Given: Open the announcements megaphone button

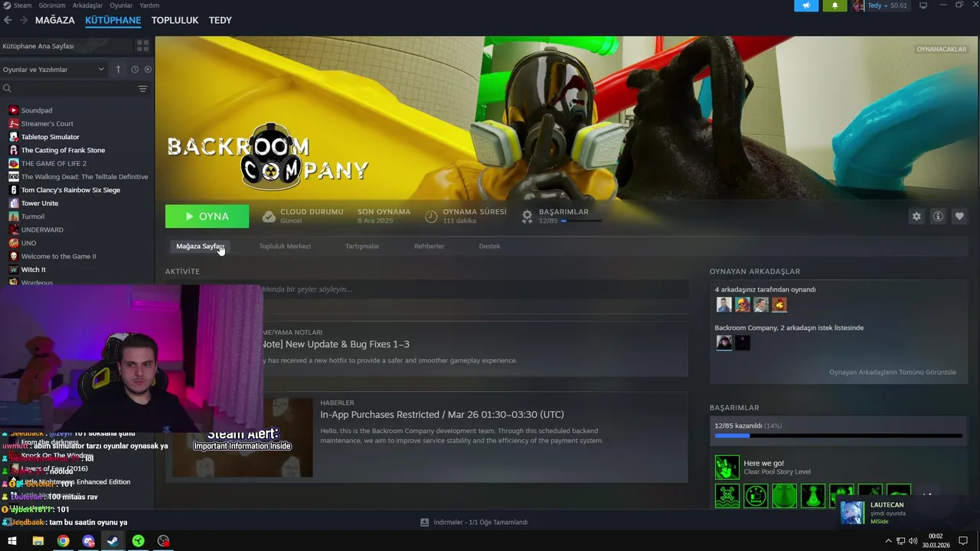Looking at the screenshot, I should [x=806, y=5].
